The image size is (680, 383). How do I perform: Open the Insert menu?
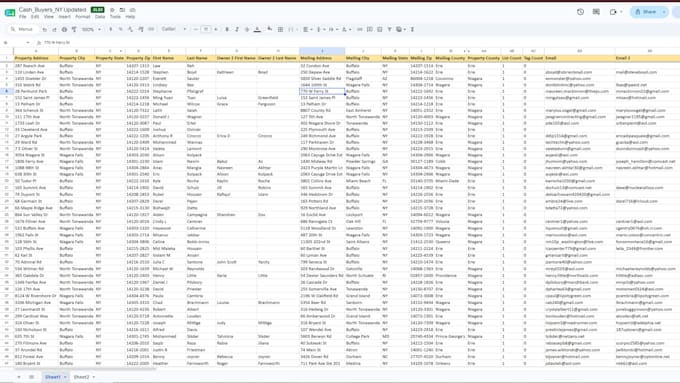(x=65, y=16)
